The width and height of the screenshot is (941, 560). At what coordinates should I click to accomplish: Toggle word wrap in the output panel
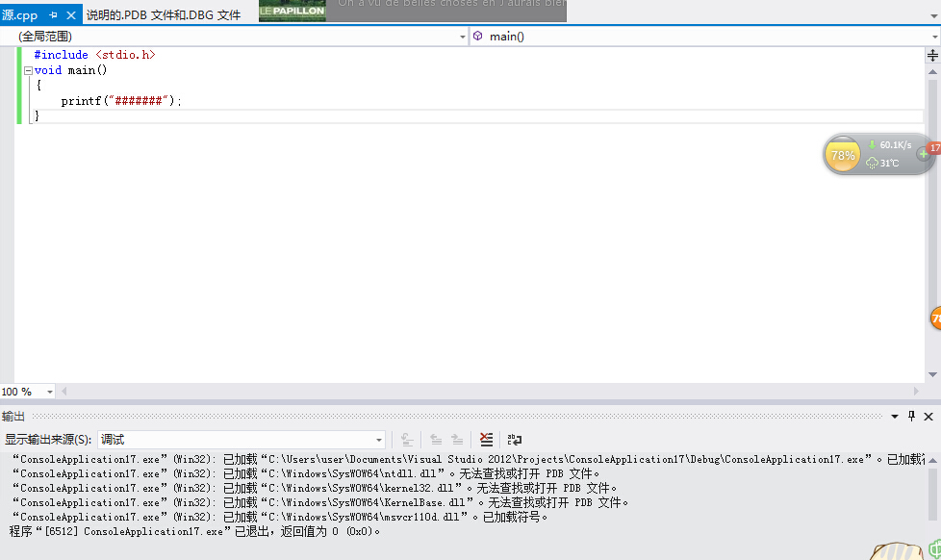click(x=515, y=440)
